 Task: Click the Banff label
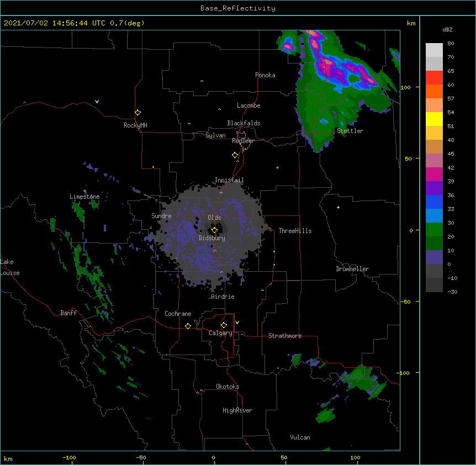click(68, 313)
